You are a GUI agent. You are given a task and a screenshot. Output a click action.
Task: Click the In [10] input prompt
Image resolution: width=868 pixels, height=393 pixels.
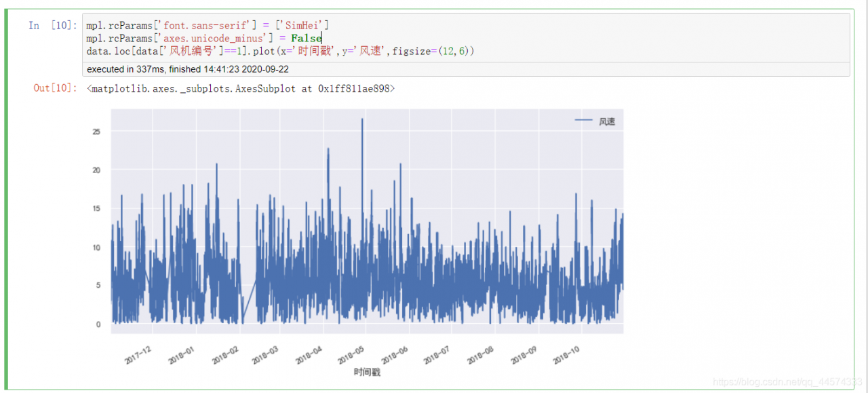(x=52, y=26)
